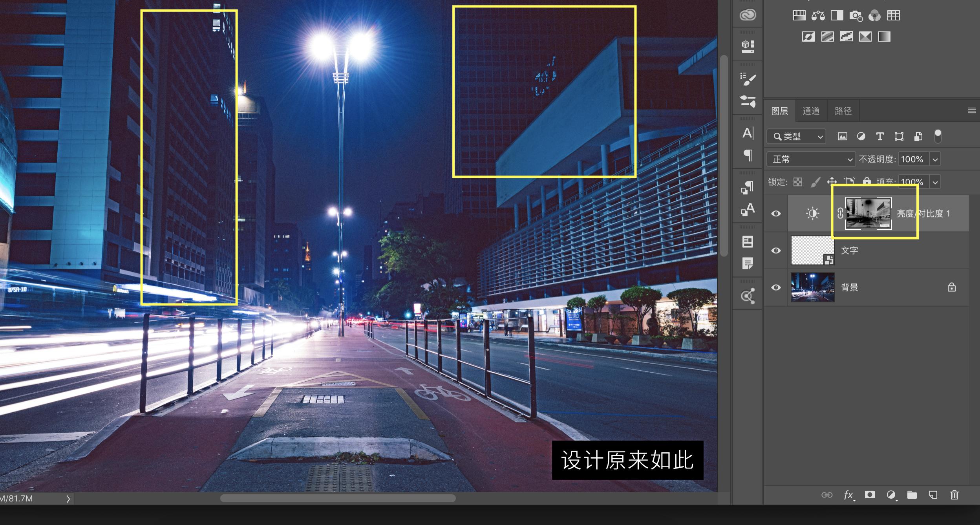Toggle visibility of the 背景 layer
Image resolution: width=980 pixels, height=525 pixels.
[776, 287]
